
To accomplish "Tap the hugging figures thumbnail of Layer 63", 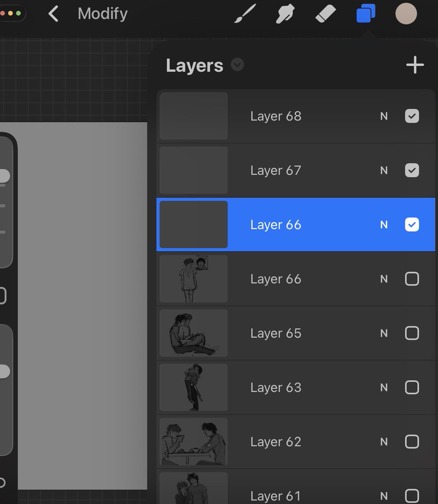I will [x=193, y=387].
